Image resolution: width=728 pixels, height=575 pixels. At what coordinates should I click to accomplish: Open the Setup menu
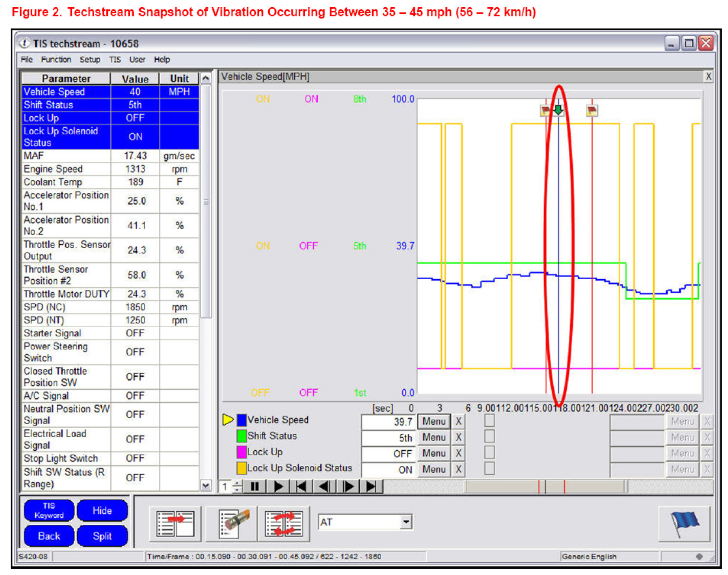tap(90, 60)
